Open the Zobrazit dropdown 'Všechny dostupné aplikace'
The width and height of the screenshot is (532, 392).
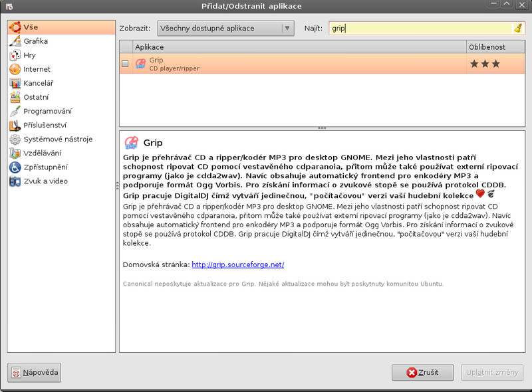tap(225, 28)
